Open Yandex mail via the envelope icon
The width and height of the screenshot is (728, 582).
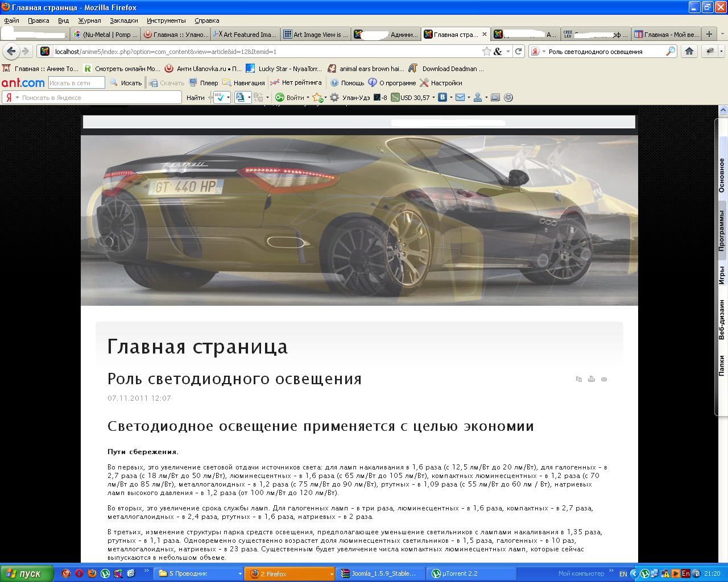coord(460,97)
